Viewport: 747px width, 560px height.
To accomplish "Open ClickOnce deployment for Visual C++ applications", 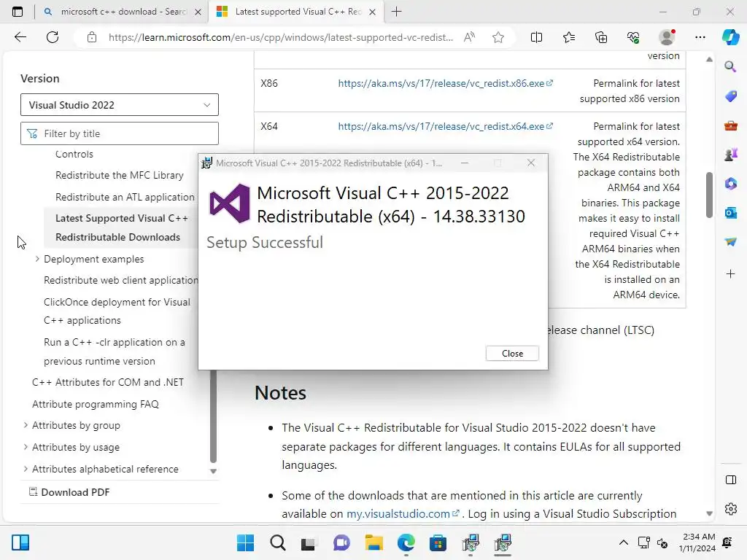I will (x=117, y=311).
